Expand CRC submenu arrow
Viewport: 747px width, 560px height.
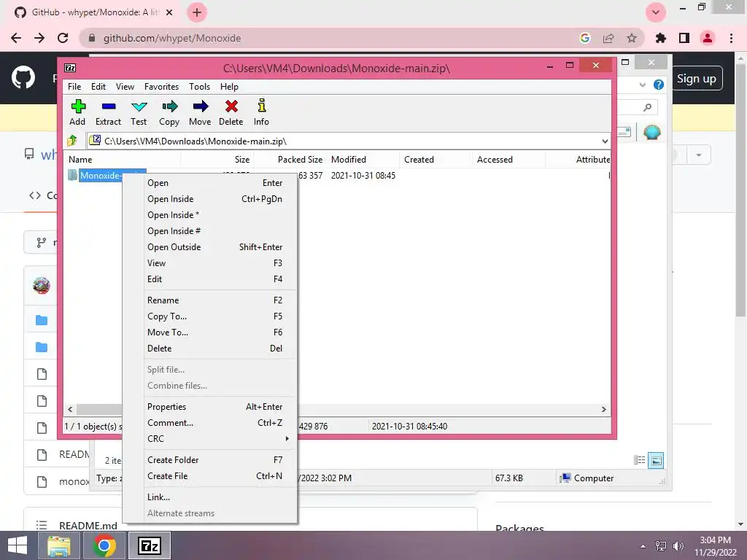(287, 438)
